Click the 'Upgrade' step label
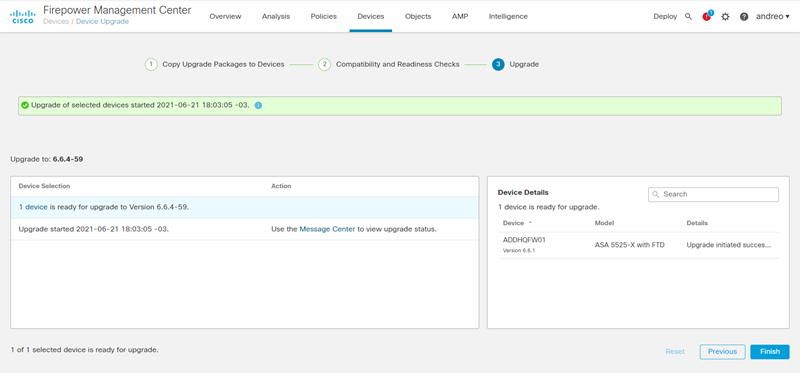800x373 pixels. click(x=524, y=65)
